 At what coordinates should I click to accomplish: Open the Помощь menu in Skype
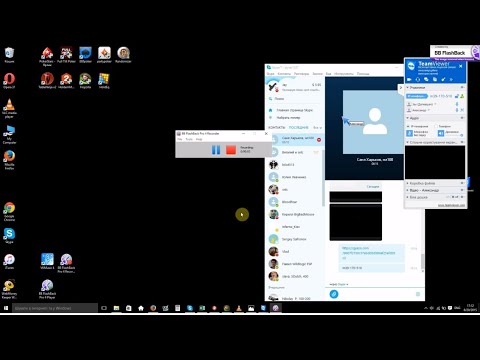[x=363, y=73]
